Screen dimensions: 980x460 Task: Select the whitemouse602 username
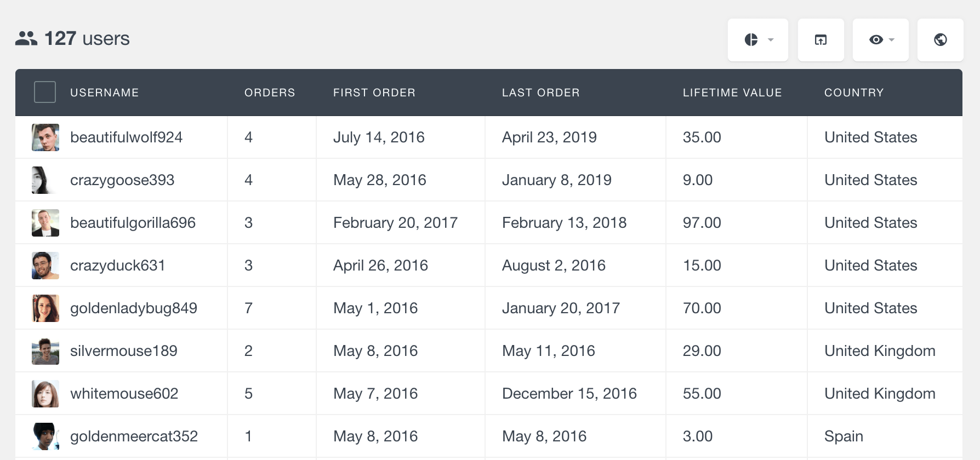124,394
